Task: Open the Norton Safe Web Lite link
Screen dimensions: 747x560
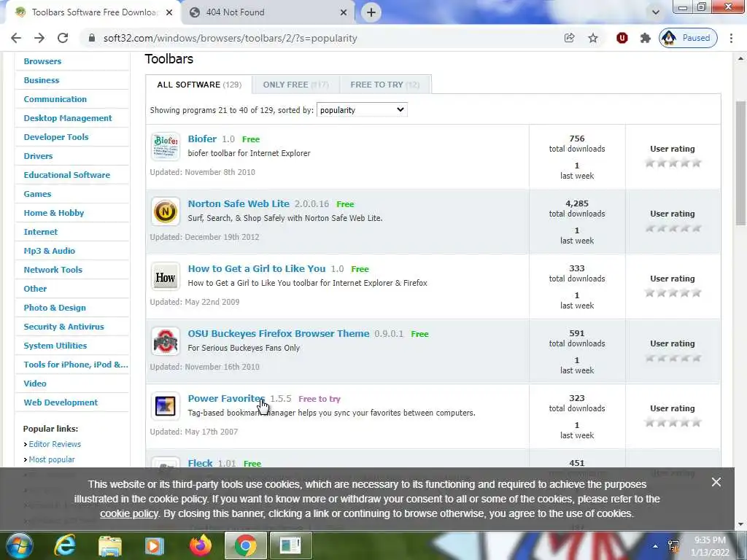Action: click(x=239, y=204)
